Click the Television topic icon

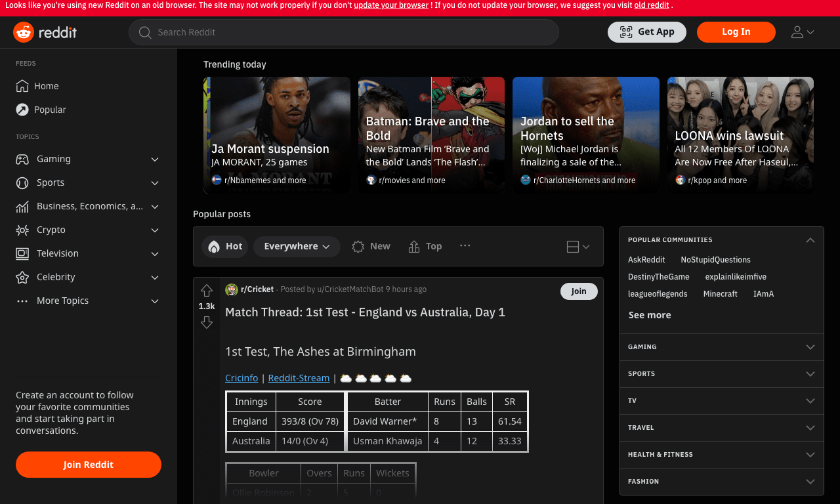point(22,253)
